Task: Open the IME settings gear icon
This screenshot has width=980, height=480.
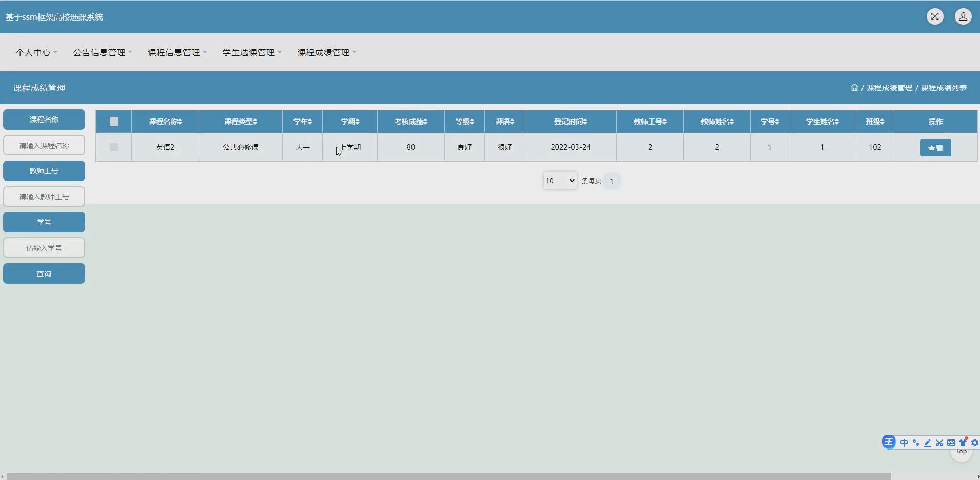Action: click(x=975, y=443)
